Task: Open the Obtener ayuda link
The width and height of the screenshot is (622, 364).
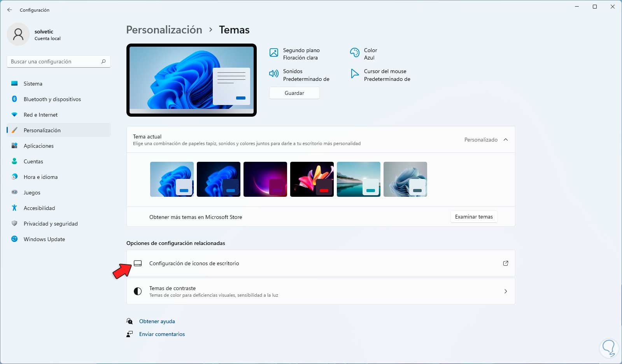Action: pos(157,321)
